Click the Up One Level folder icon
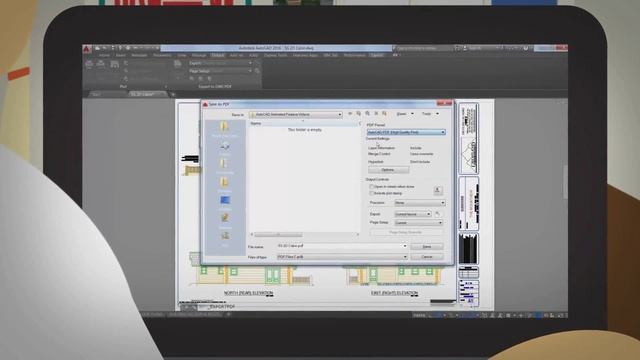Screen dimensions: 640x360 358,114
